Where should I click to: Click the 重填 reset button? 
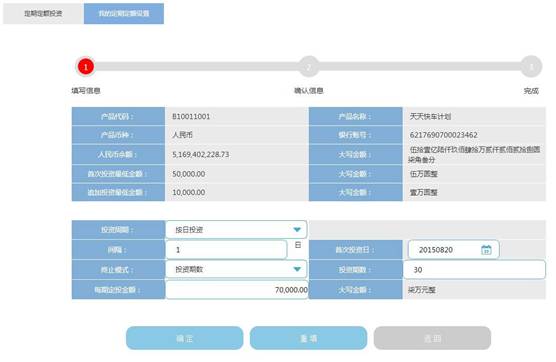[x=308, y=338]
